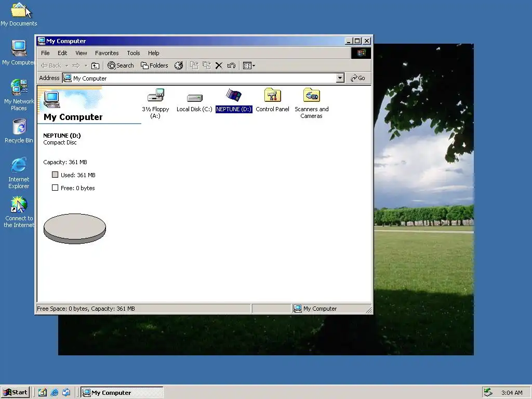Click the Move To toolbar icon
Viewport: 532px width, 399px height.
(x=194, y=65)
